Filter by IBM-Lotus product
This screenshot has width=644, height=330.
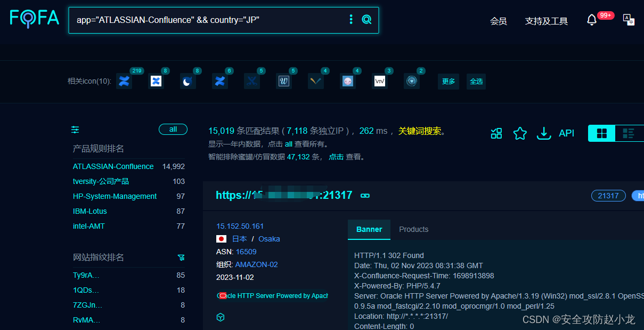[x=90, y=211]
